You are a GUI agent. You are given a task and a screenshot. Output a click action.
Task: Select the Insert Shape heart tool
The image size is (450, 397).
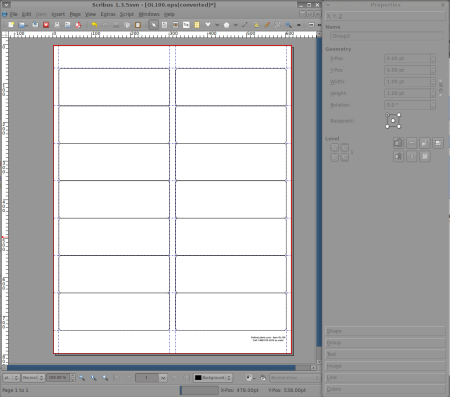click(208, 25)
